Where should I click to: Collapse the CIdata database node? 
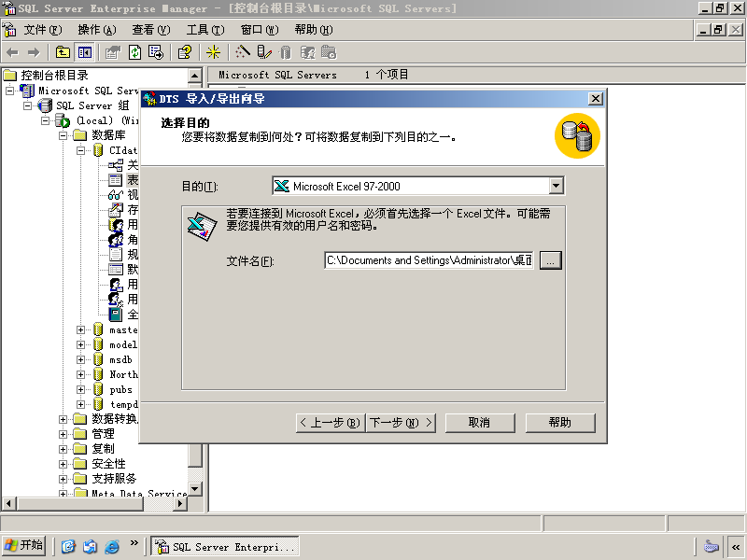[x=80, y=150]
